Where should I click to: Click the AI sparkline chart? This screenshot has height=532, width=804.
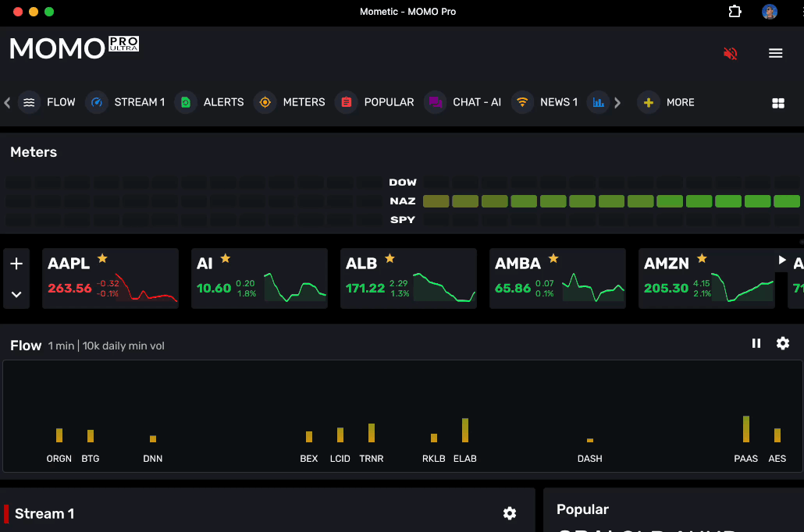[x=295, y=287]
